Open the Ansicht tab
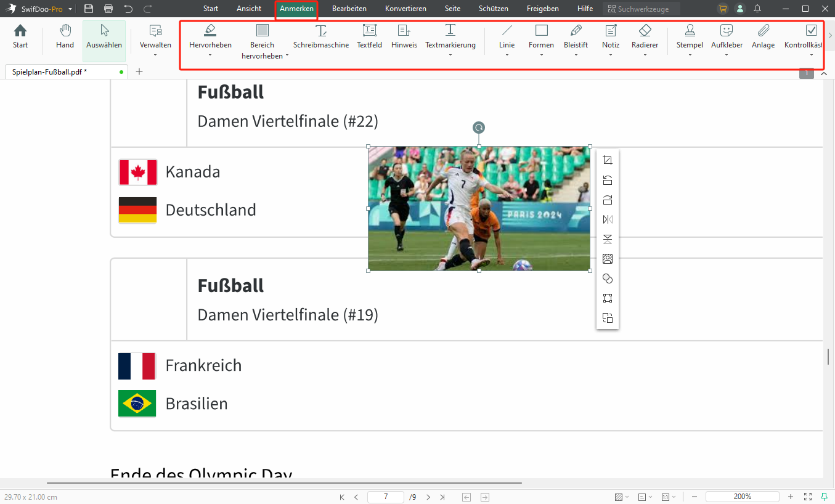Screen dimensions: 835x504 [249, 9]
